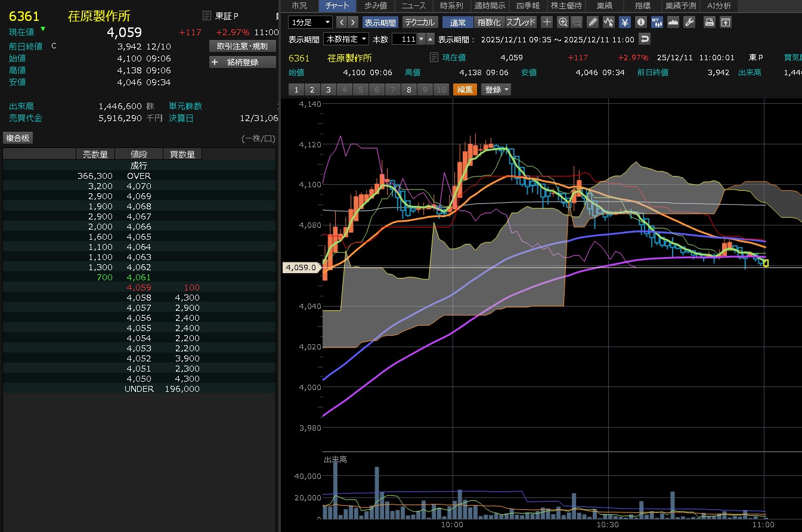Open the chart information icon
802x532 pixels.
coord(640,22)
